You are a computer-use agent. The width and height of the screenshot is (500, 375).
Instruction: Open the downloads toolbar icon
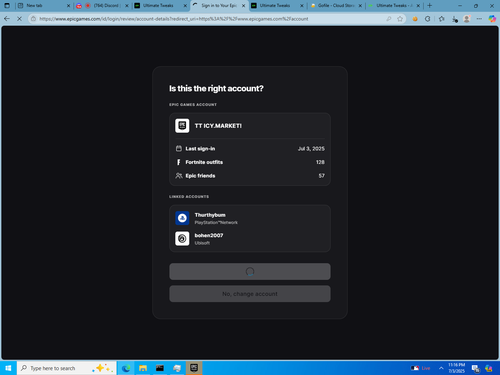455,19
